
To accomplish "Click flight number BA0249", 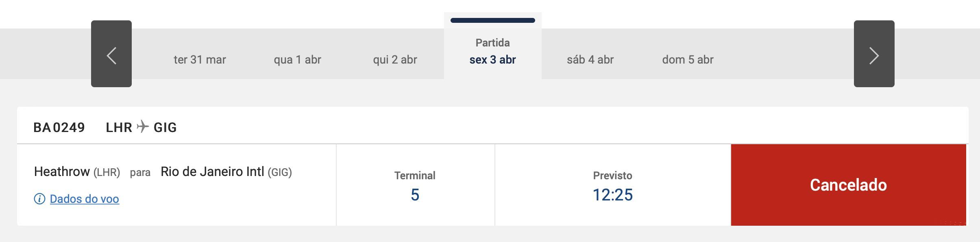I will (59, 128).
